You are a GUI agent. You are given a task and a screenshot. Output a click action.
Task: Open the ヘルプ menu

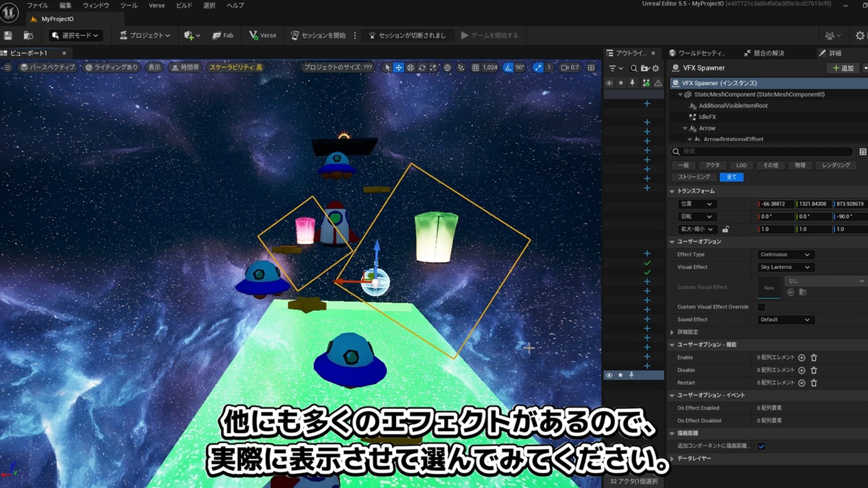(x=235, y=5)
